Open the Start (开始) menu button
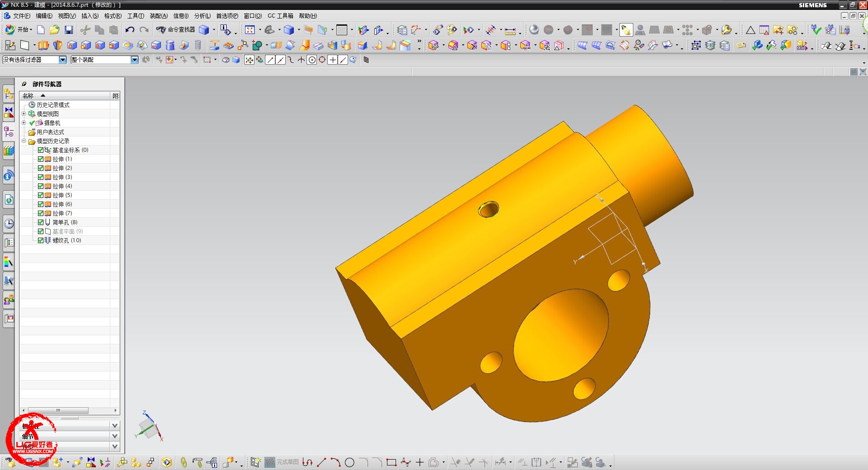 click(x=18, y=30)
